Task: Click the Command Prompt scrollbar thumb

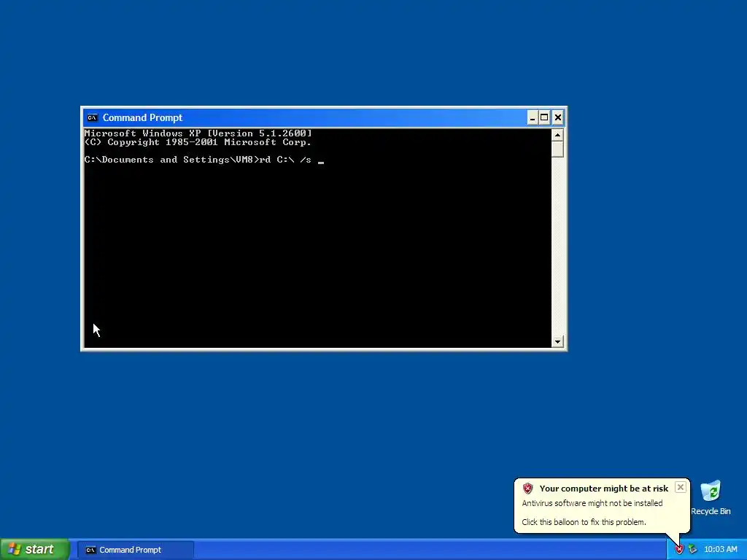Action: coord(557,149)
